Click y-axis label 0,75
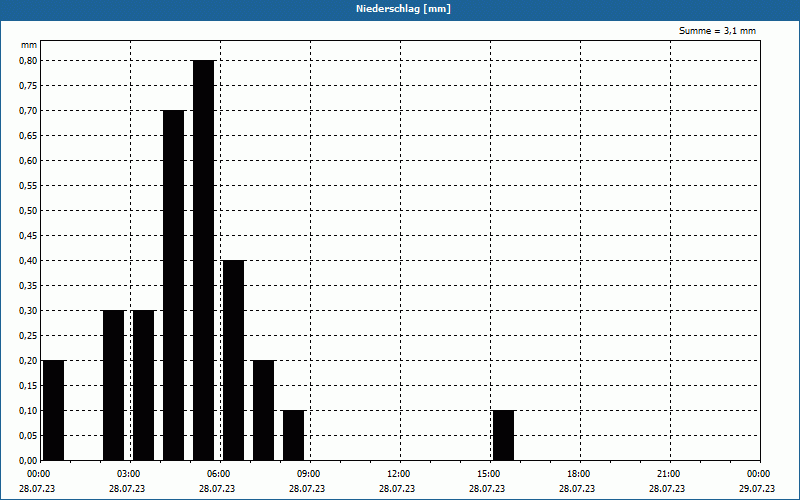800x500 pixels. [28, 86]
